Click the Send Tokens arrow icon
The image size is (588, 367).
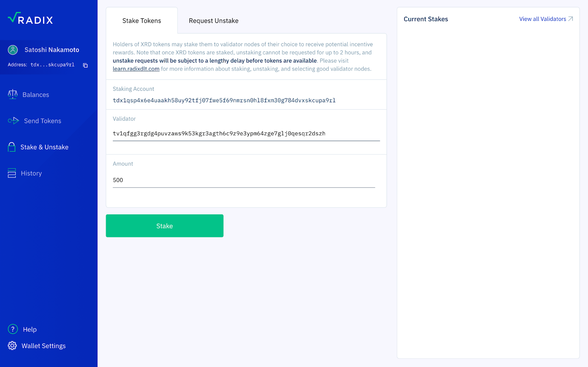(13, 121)
